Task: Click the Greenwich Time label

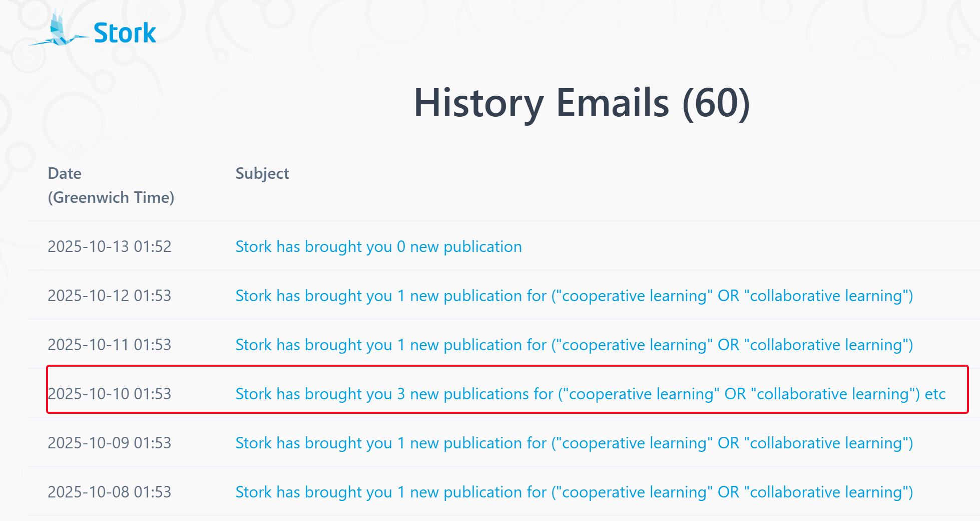Action: coord(111,197)
